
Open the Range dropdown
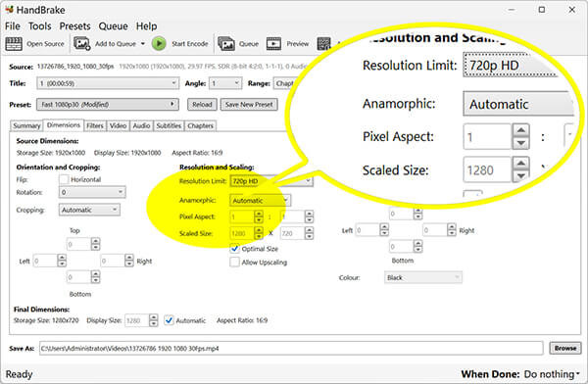pyautogui.click(x=285, y=83)
